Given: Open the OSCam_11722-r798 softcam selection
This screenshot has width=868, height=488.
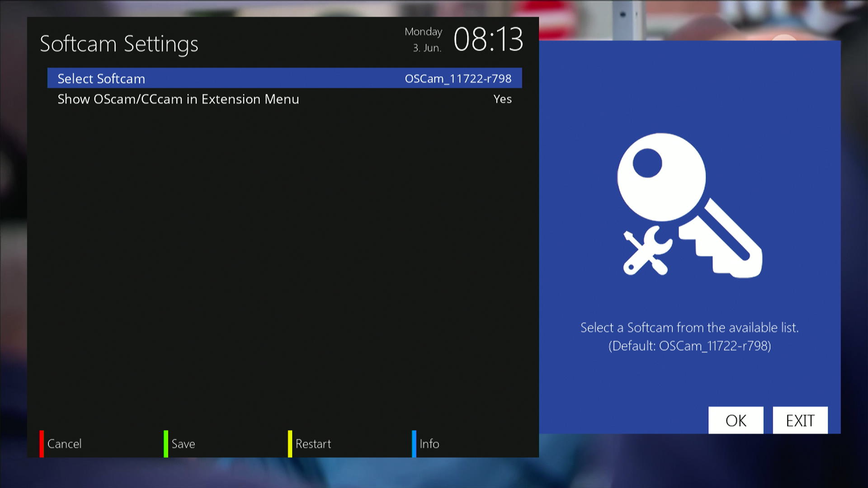Looking at the screenshot, I should (x=458, y=79).
